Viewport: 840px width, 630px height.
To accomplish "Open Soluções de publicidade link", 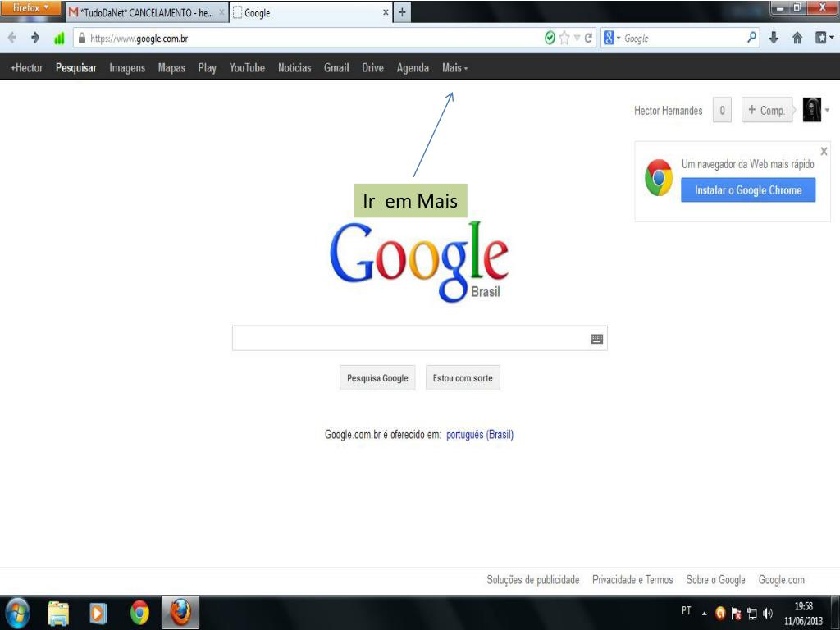I will pos(533,580).
